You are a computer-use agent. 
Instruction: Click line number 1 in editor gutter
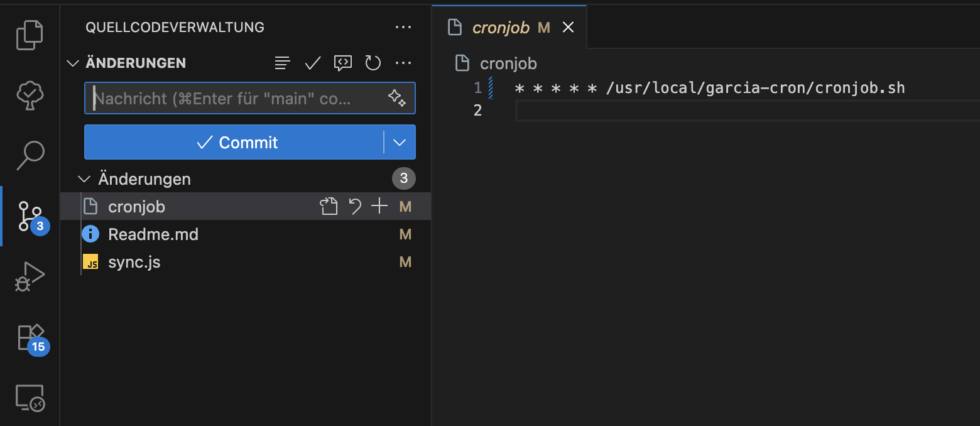(x=478, y=87)
